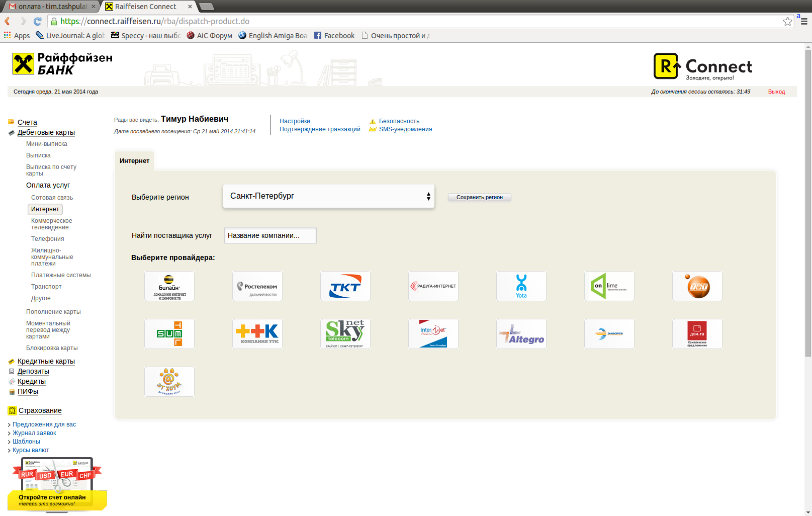
Task: Open the Безопасность link
Action: (399, 121)
